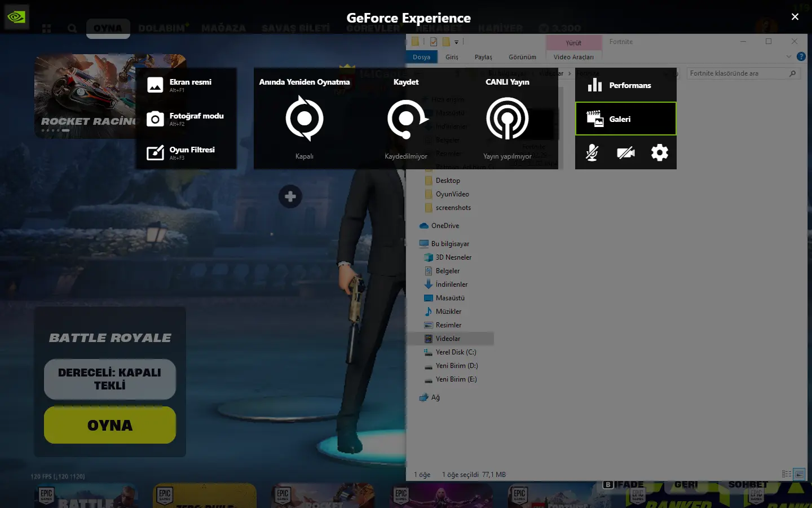The width and height of the screenshot is (812, 508).
Task: Open Yeni Birim (E:) drive
Action: 456,379
